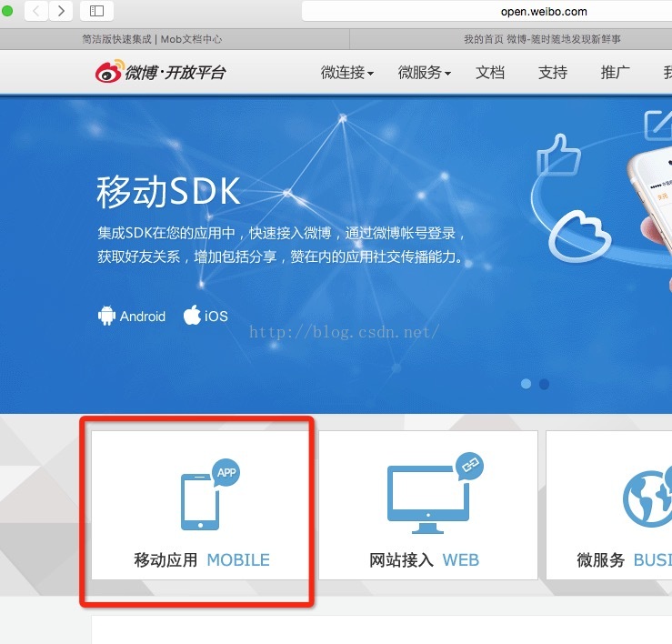Open the 推广 menu item
672x644 pixels.
point(615,73)
